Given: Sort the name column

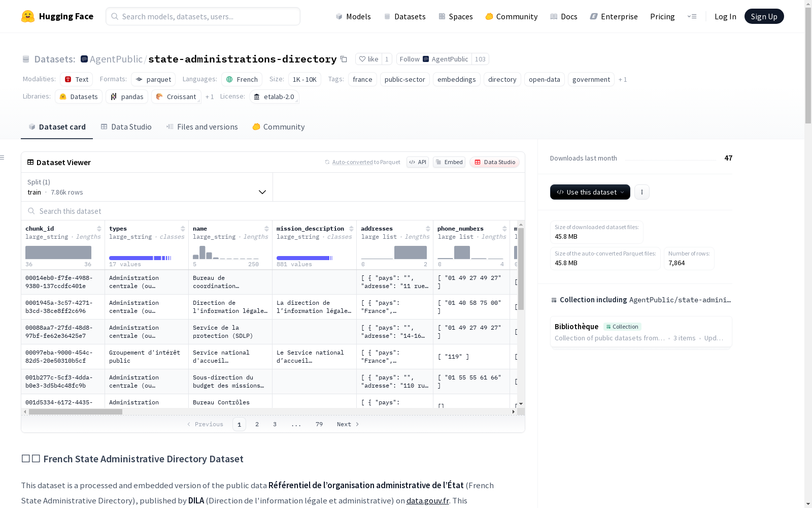Looking at the screenshot, I should coord(266,229).
